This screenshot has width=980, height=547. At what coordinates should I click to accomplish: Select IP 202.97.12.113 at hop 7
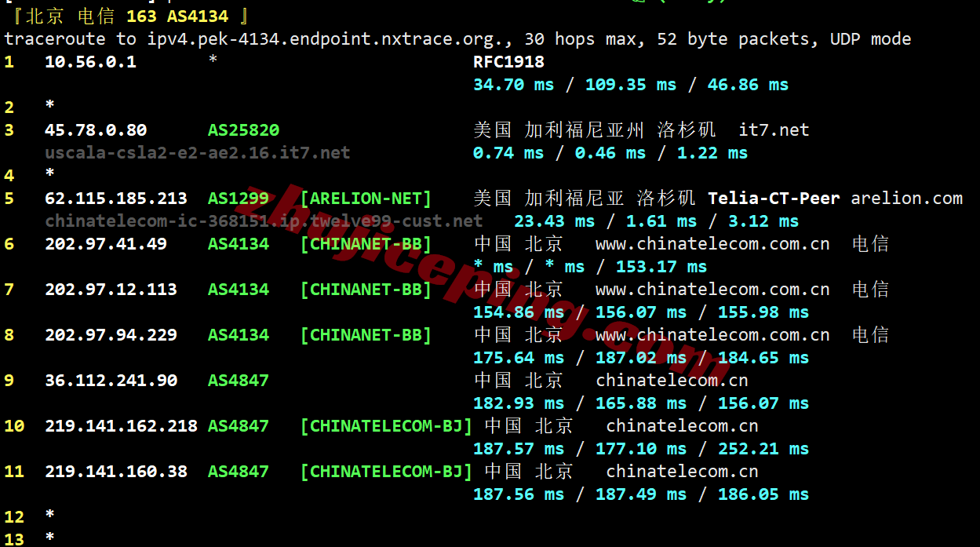[x=111, y=290]
